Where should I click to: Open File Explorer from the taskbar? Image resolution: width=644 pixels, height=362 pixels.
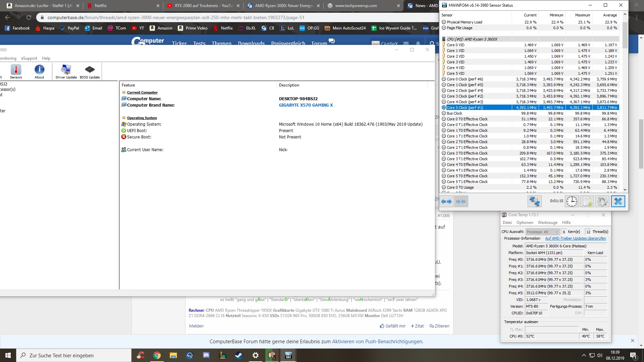pos(173,355)
